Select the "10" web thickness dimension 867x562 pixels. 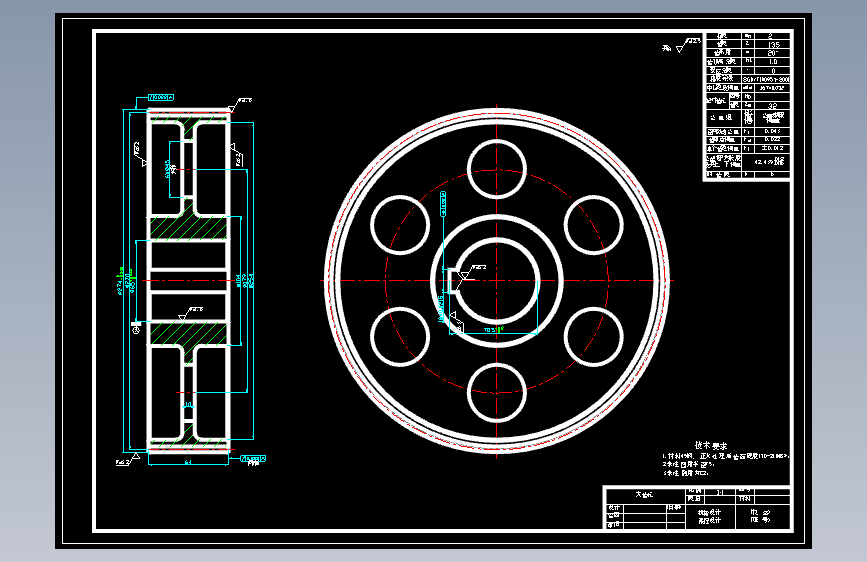188,405
